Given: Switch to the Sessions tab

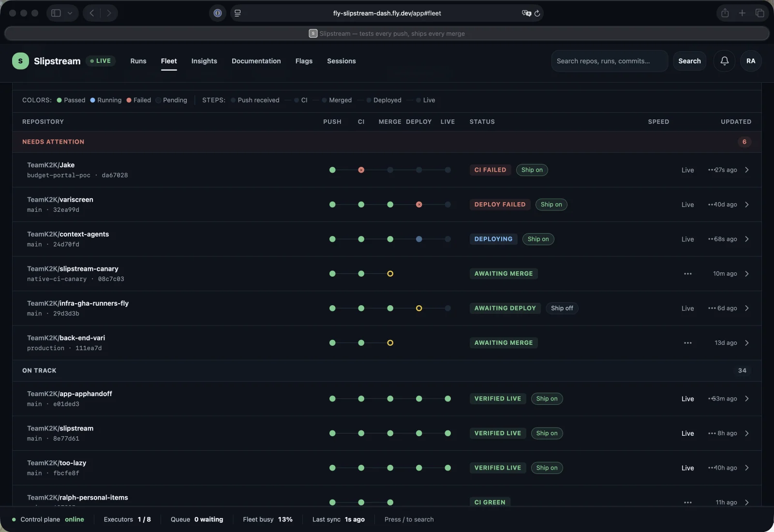Looking at the screenshot, I should point(341,61).
